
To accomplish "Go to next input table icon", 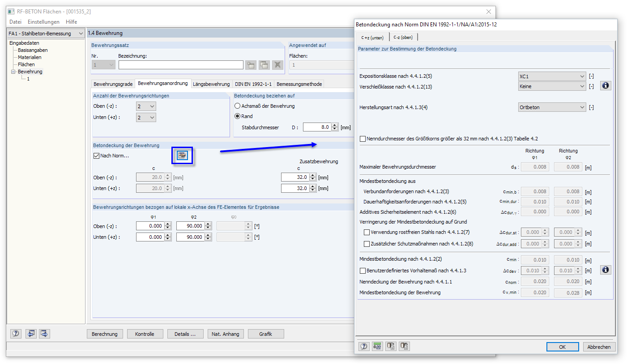I will click(x=44, y=334).
